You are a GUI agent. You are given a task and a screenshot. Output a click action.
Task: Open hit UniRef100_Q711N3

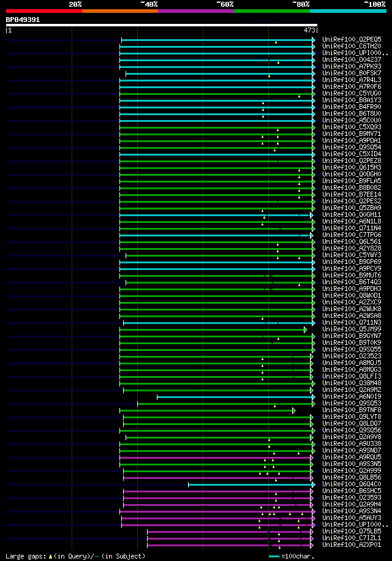pyautogui.click(x=352, y=322)
